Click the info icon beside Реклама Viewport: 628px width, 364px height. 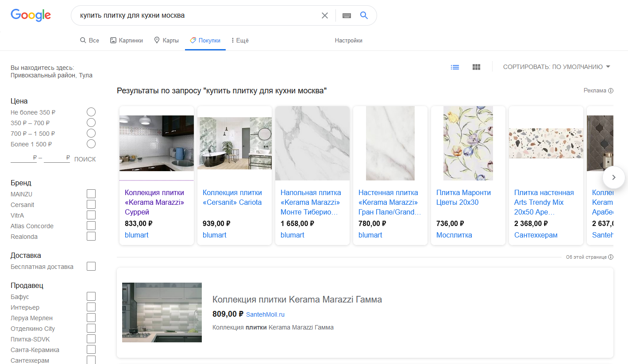[x=611, y=91]
